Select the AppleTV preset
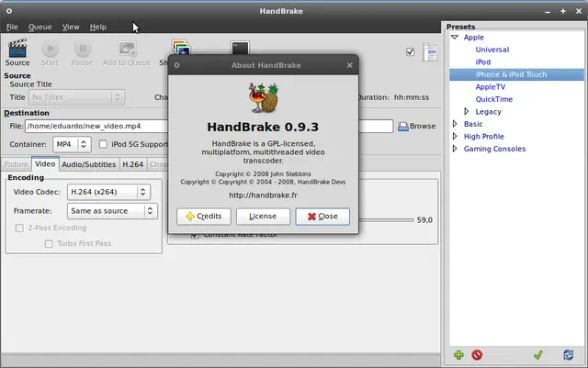The height and width of the screenshot is (368, 588). (490, 86)
